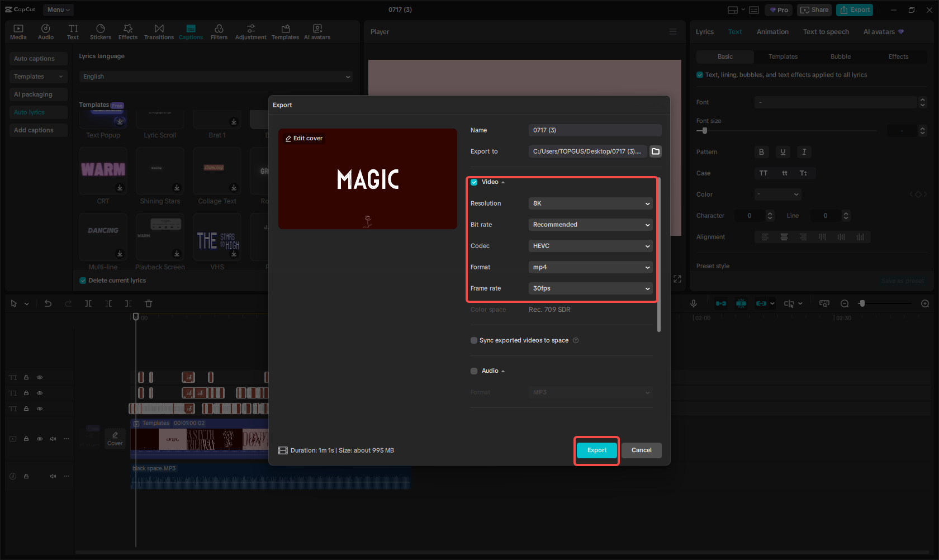Mute the black space.MP3 audio track

pyautogui.click(x=53, y=476)
